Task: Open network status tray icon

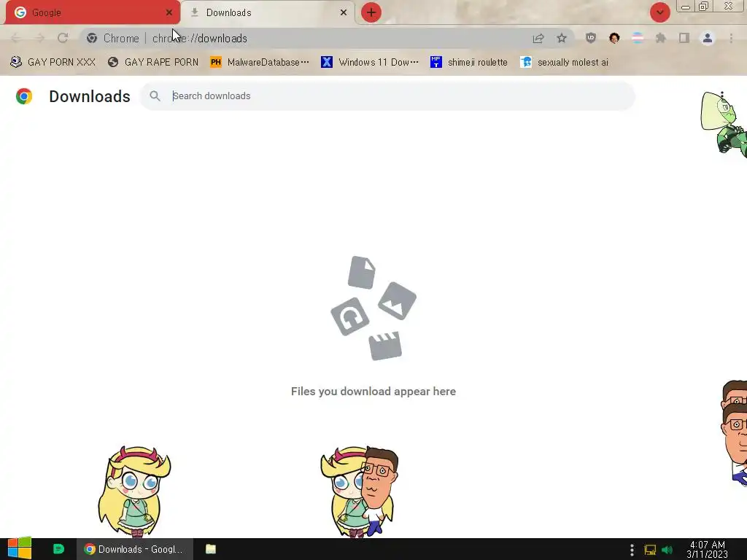Action: 650,550
